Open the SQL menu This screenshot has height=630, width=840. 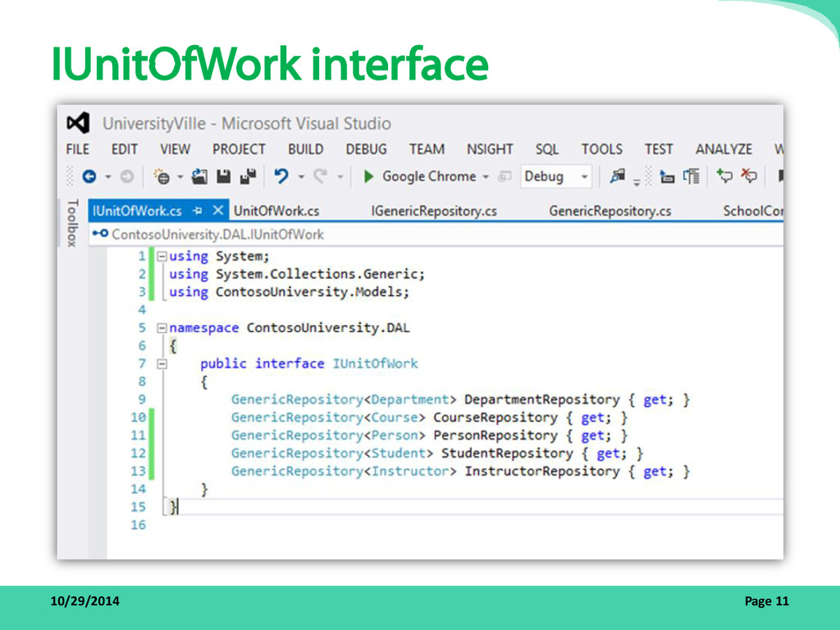coord(547,149)
